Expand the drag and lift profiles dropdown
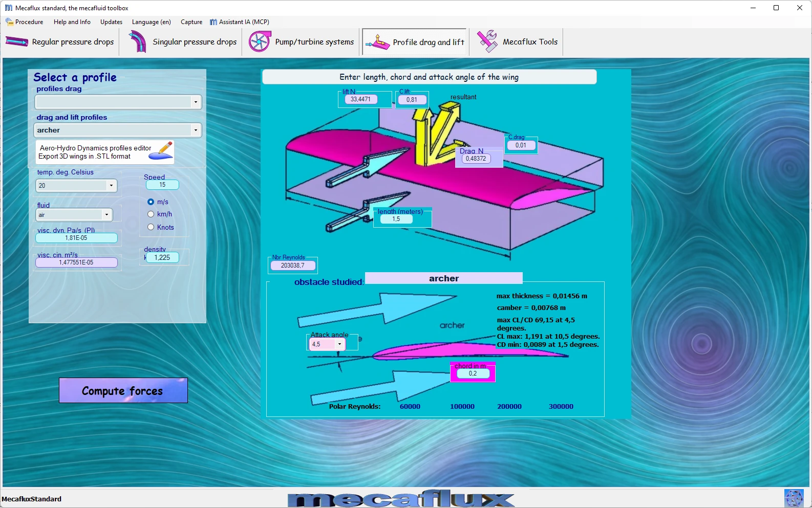Image resolution: width=812 pixels, height=508 pixels. pos(196,130)
